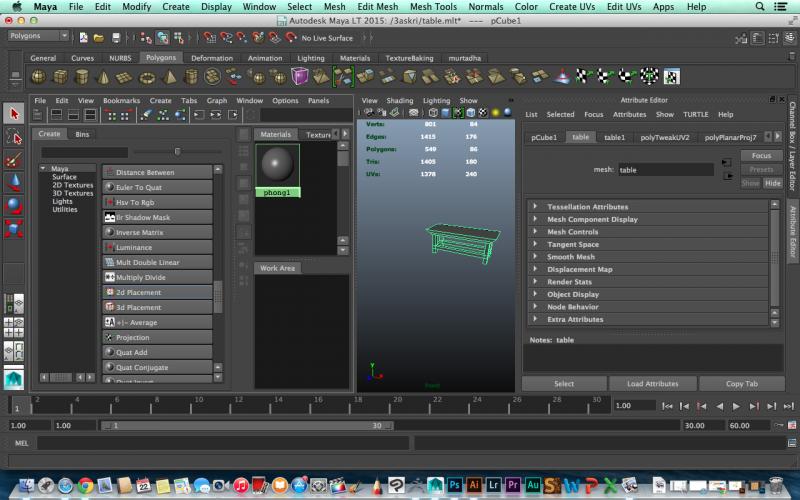800x500 pixels.
Task: Create a polygon cylinder from the shelf
Action: tap(82, 78)
